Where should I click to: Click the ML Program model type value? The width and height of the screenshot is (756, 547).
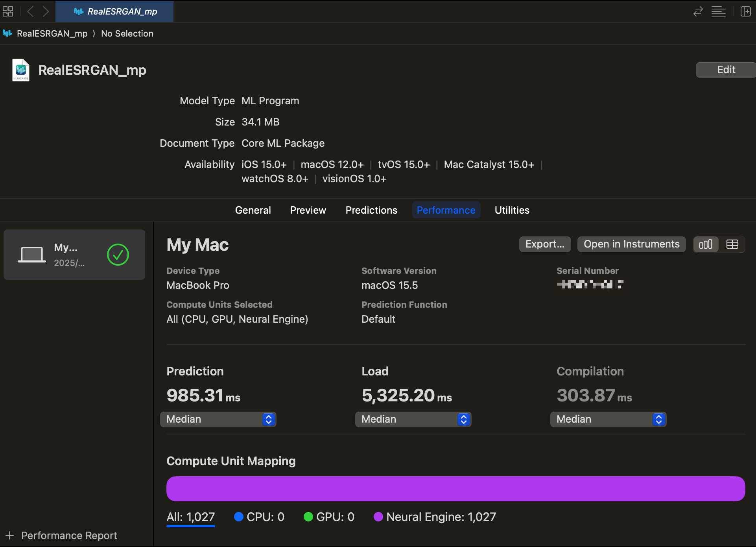[x=270, y=101]
